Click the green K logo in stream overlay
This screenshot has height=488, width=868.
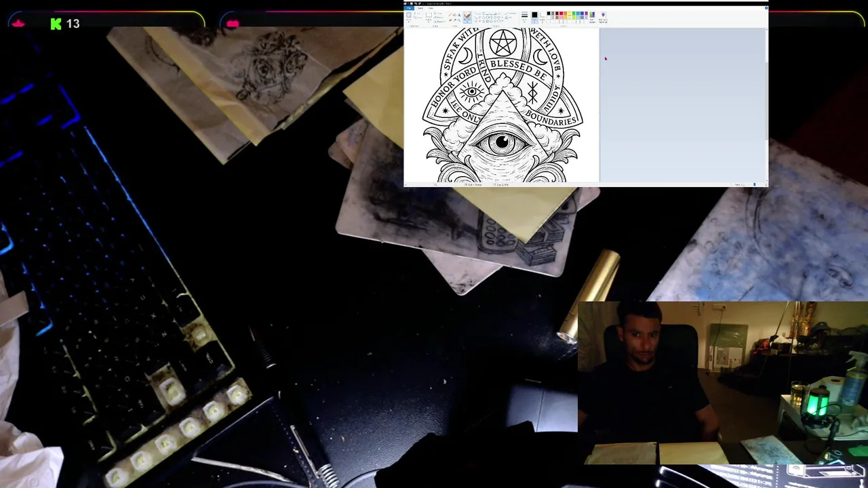tap(56, 24)
